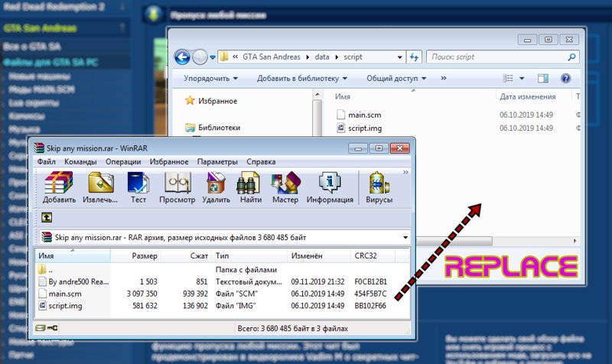Launch the Wizard (Мастер) tool
The image size is (612, 364).
(x=285, y=187)
